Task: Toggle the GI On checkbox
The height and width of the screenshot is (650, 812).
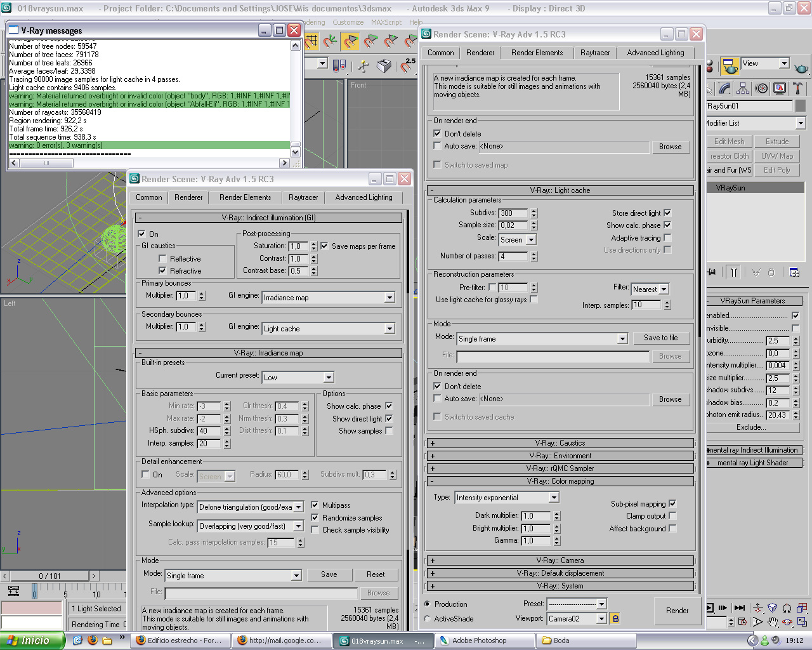Action: [142, 234]
